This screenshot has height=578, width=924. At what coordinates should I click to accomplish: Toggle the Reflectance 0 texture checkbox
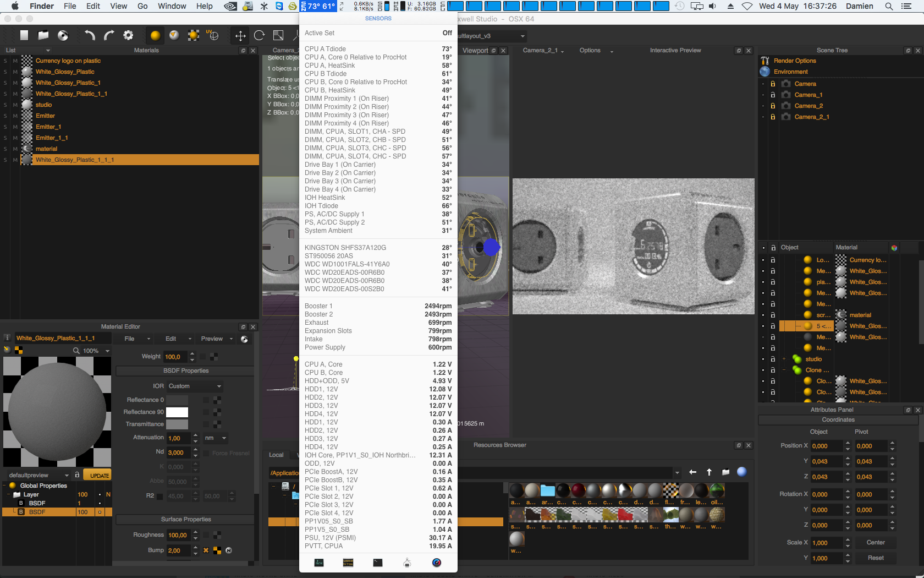tap(206, 400)
